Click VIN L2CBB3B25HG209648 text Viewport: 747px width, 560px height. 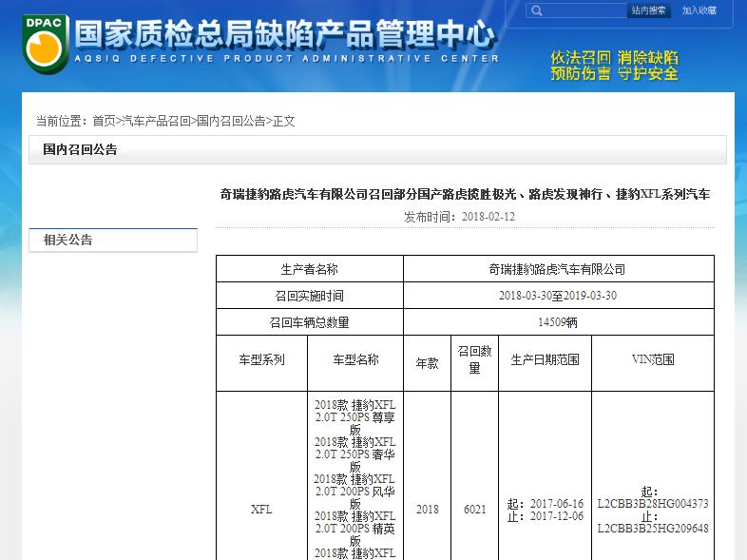tap(653, 528)
